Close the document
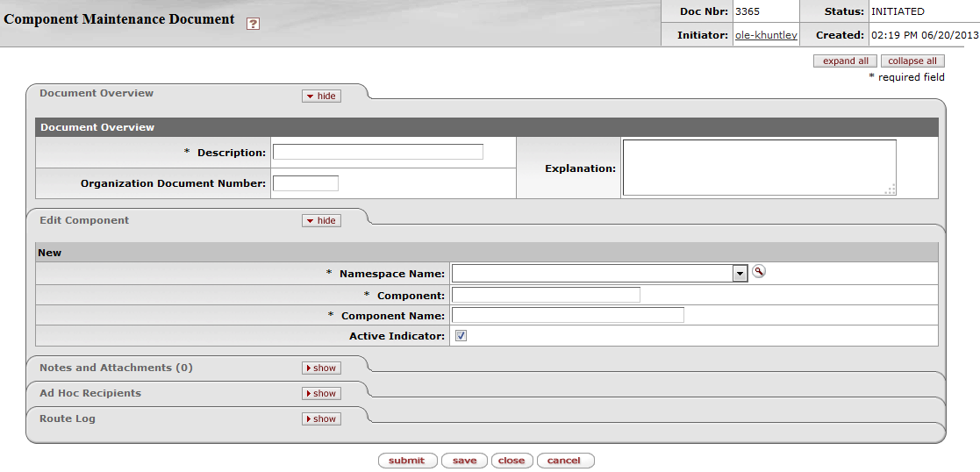Viewport: 980px width, 472px height. [511, 461]
